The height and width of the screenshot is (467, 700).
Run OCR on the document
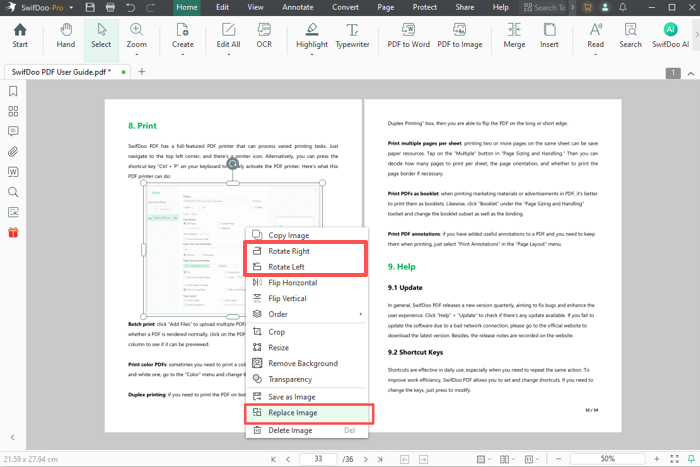tap(264, 36)
